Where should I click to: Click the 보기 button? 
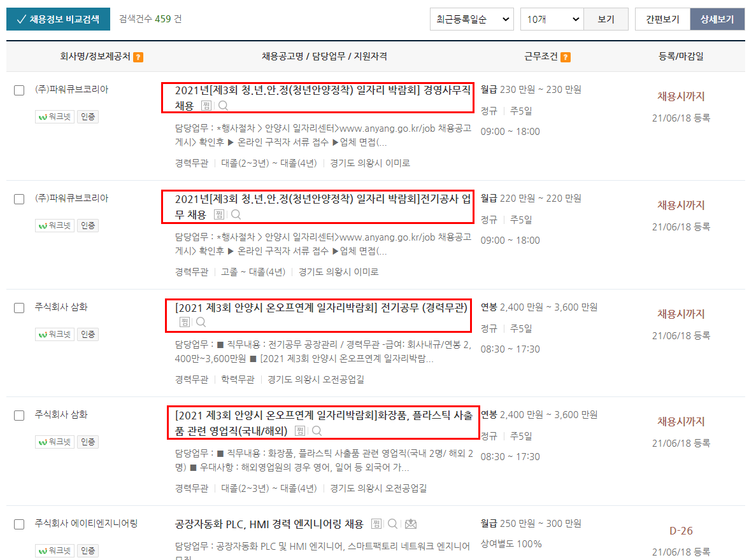(606, 19)
